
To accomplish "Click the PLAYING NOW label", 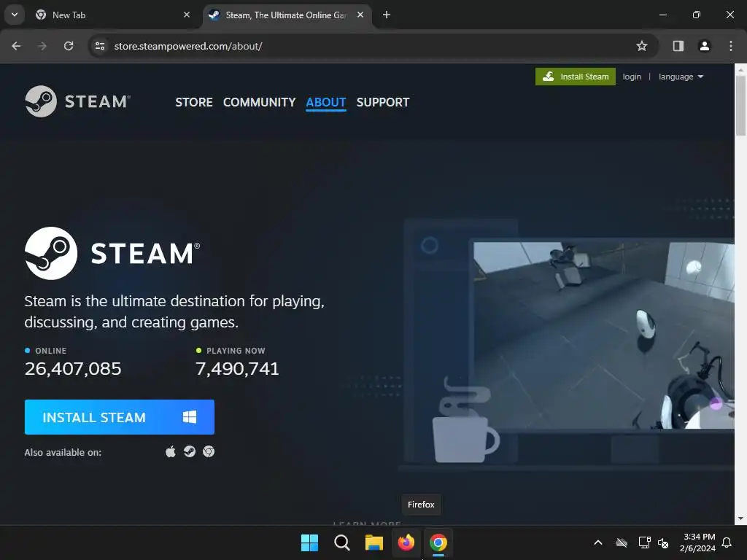I will pyautogui.click(x=236, y=351).
